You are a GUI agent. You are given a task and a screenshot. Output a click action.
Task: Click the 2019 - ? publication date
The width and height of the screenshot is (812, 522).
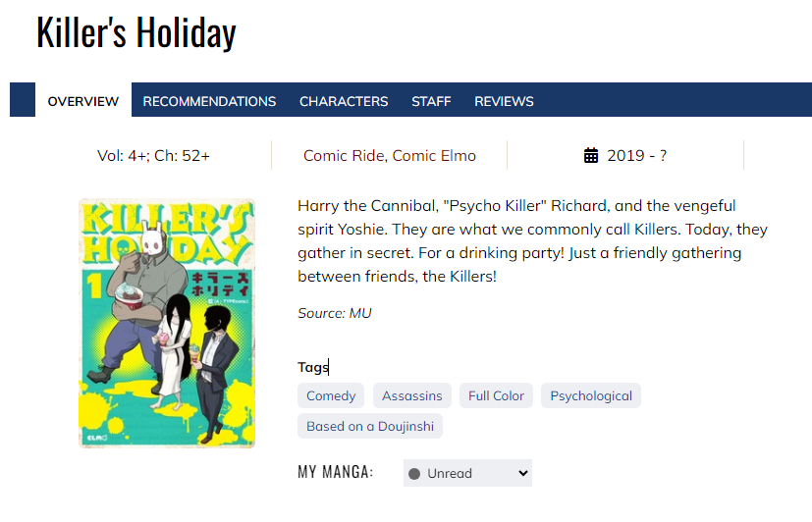click(636, 155)
